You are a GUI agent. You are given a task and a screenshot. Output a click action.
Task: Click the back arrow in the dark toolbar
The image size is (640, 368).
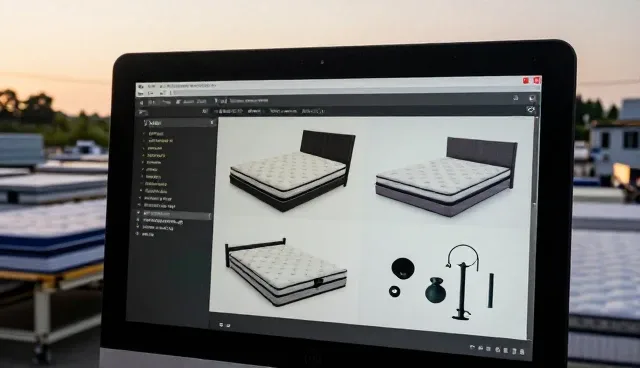(142, 102)
